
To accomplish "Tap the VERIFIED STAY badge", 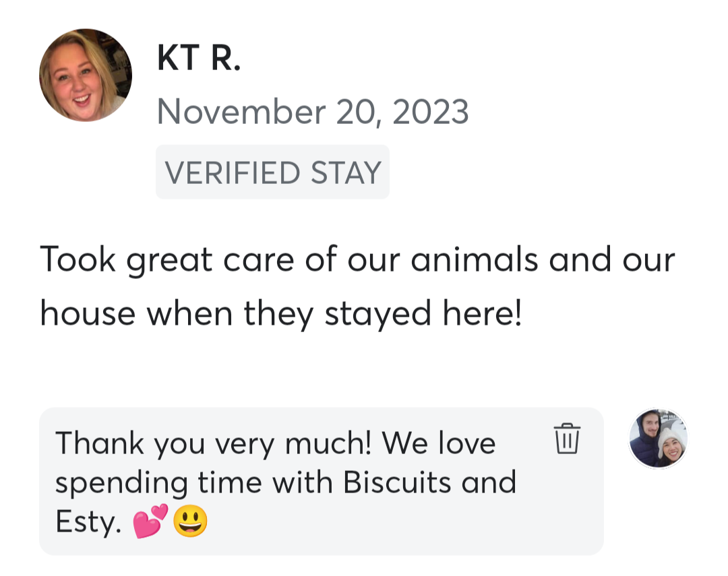I will [x=272, y=172].
